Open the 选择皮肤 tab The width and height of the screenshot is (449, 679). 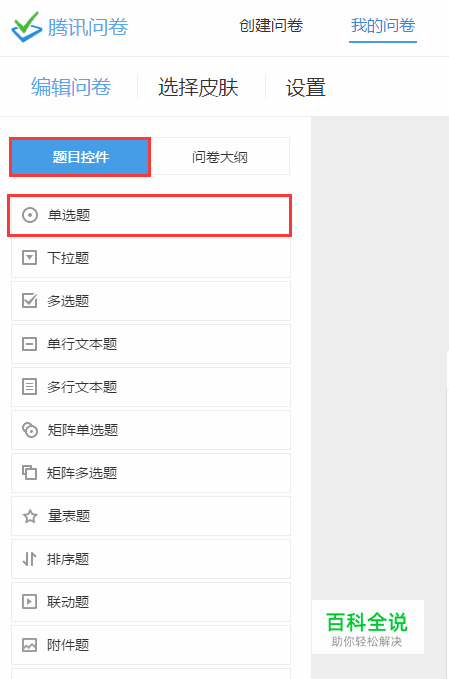[x=198, y=87]
